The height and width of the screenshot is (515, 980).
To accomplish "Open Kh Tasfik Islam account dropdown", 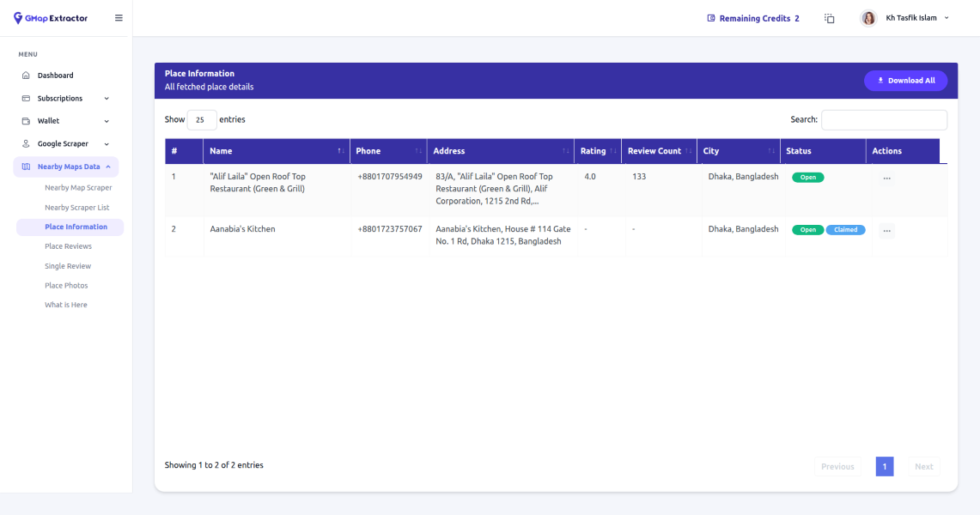I will pyautogui.click(x=916, y=18).
